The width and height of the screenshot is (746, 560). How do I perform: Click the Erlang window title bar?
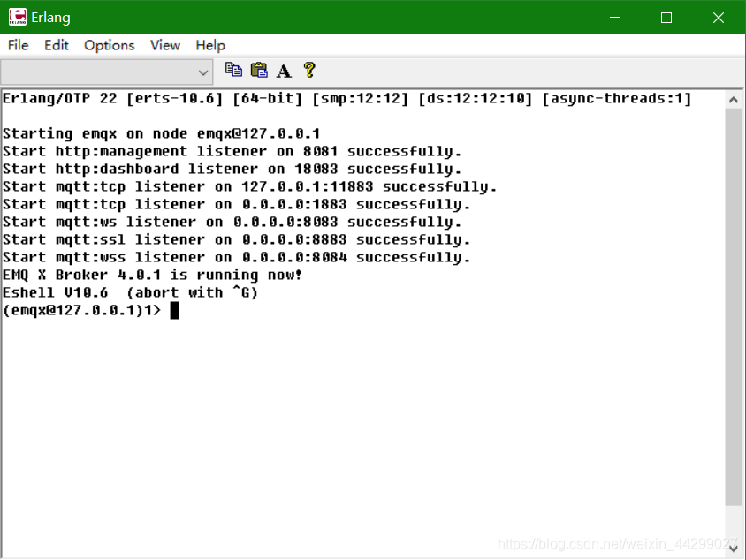354,17
